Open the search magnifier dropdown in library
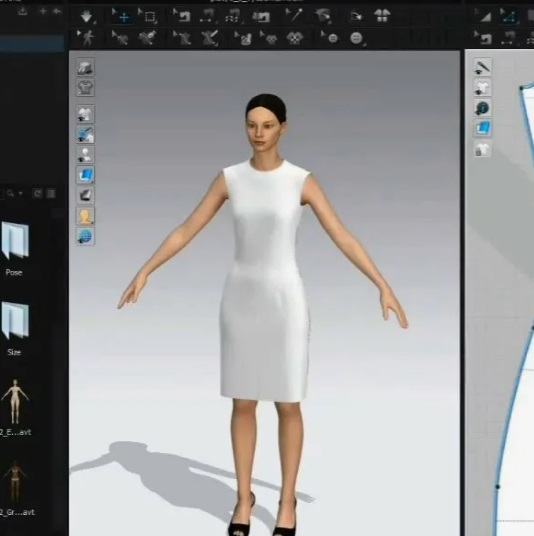Image resolution: width=534 pixels, height=536 pixels. (x=14, y=193)
